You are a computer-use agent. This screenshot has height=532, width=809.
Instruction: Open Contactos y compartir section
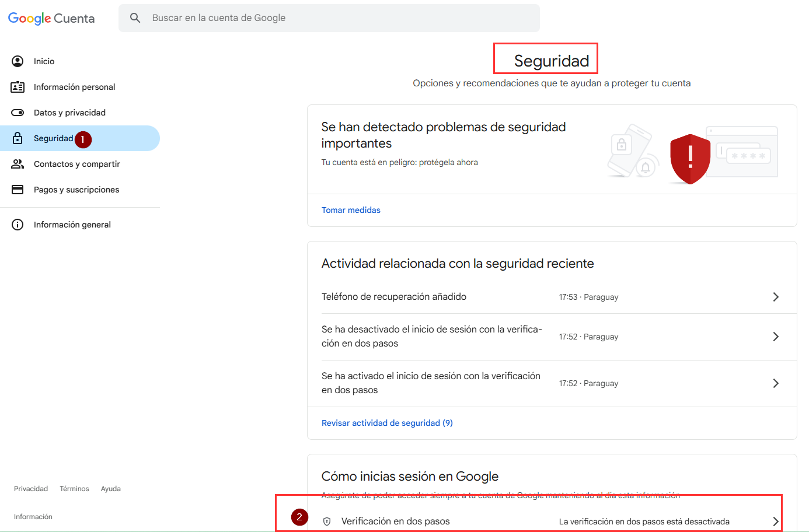click(x=80, y=164)
